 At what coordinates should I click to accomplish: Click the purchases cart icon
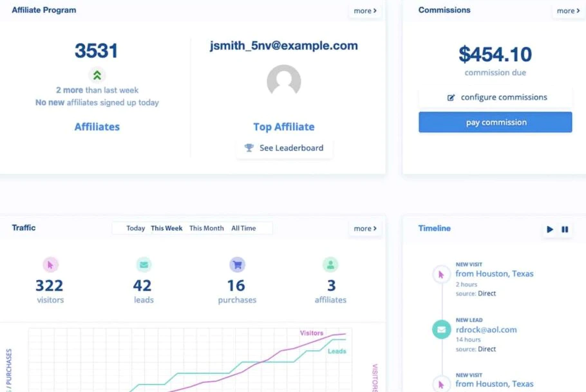point(238,265)
